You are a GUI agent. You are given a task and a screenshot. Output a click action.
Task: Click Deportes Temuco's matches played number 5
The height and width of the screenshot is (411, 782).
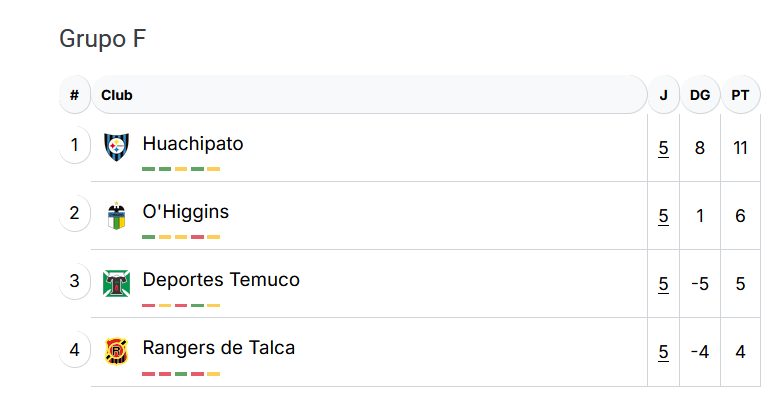663,284
